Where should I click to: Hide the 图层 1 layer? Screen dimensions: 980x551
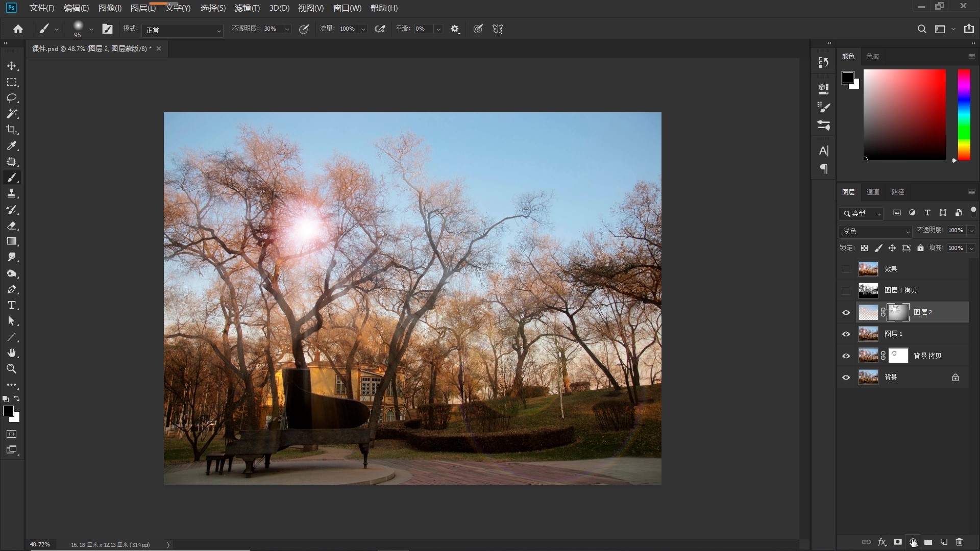pyautogui.click(x=846, y=334)
